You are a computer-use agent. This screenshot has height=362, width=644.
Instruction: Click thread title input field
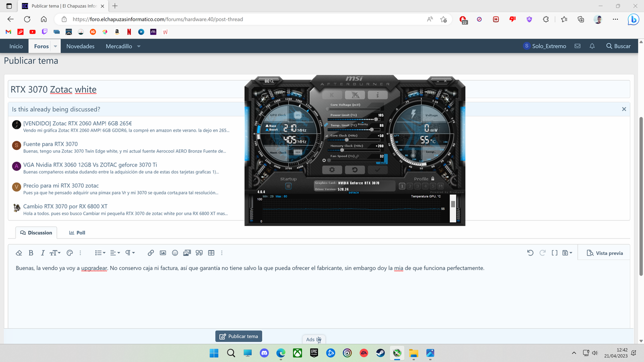point(319,89)
